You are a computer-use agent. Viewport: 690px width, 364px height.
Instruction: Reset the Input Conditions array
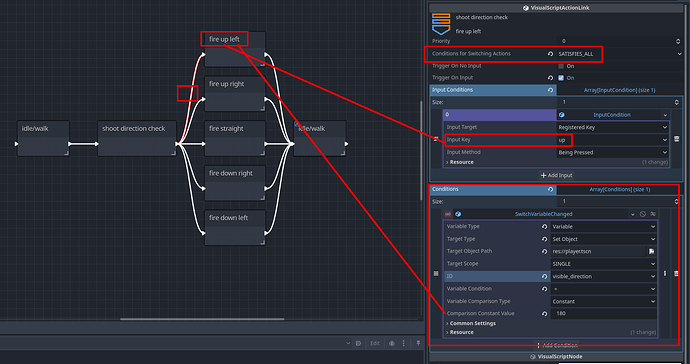[550, 90]
